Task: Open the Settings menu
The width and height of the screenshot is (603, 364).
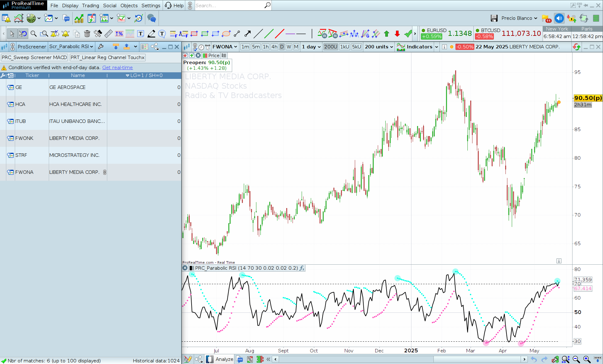Action: point(151,5)
